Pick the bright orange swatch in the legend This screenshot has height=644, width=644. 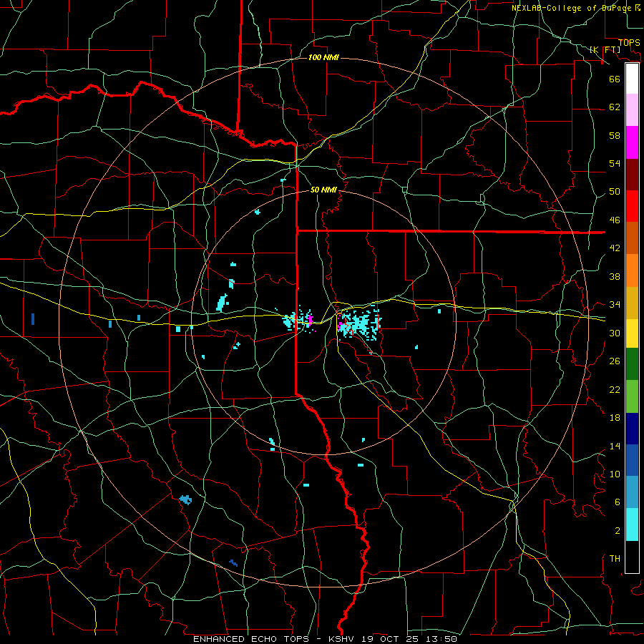point(632,270)
